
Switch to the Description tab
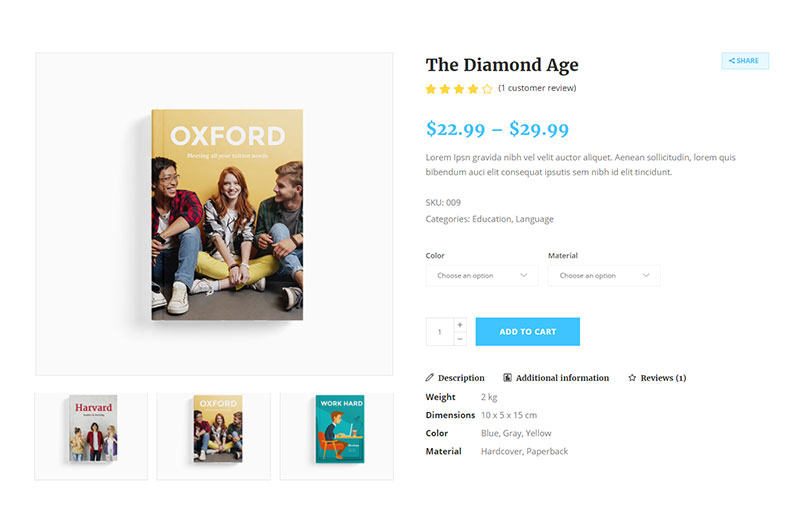(x=461, y=378)
